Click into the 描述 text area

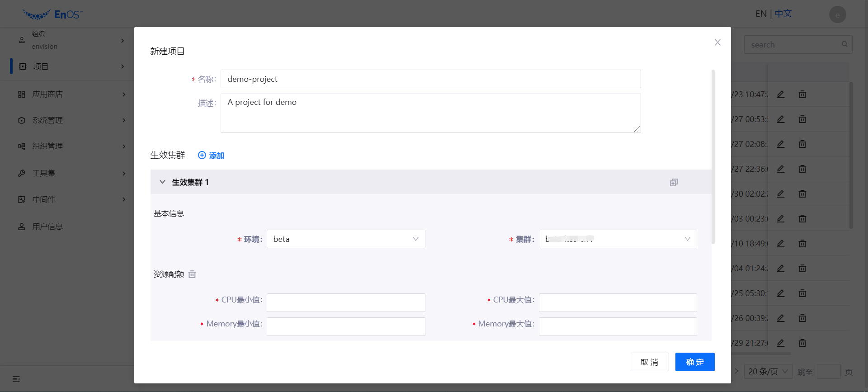click(x=430, y=113)
